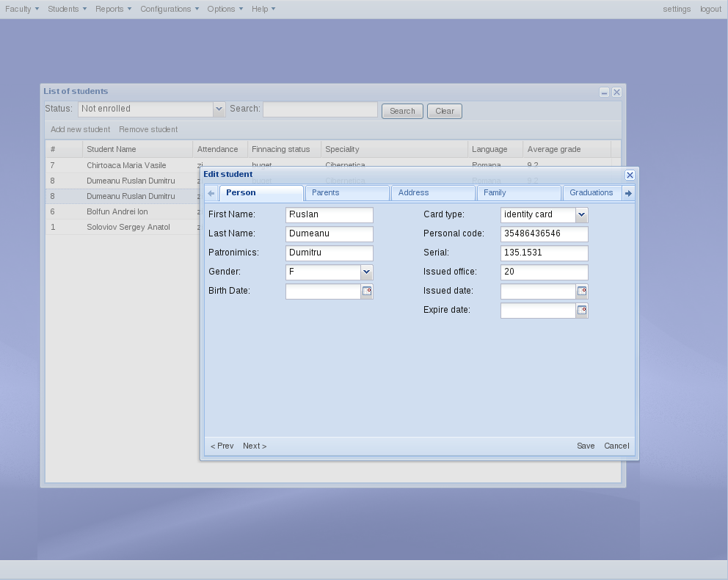The width and height of the screenshot is (728, 580).
Task: Open the Birth Date calendar picker
Action: [367, 291]
